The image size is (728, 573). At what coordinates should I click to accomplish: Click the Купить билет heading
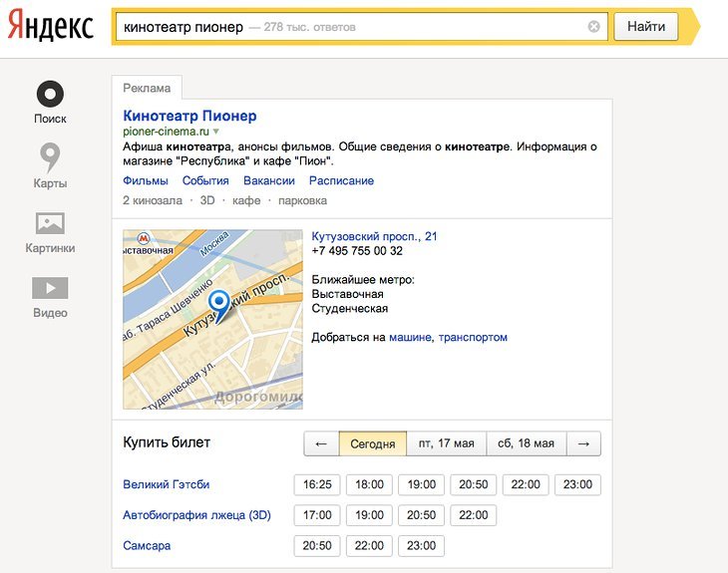[x=167, y=442]
